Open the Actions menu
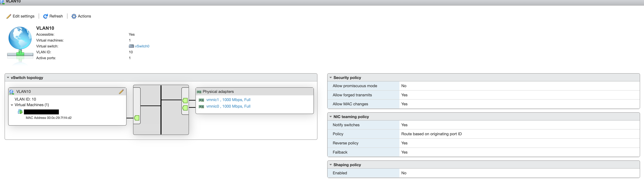 81,16
